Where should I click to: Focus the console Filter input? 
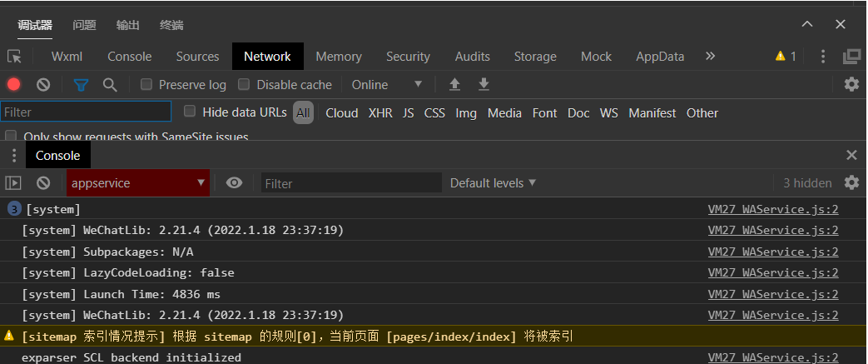coord(351,182)
